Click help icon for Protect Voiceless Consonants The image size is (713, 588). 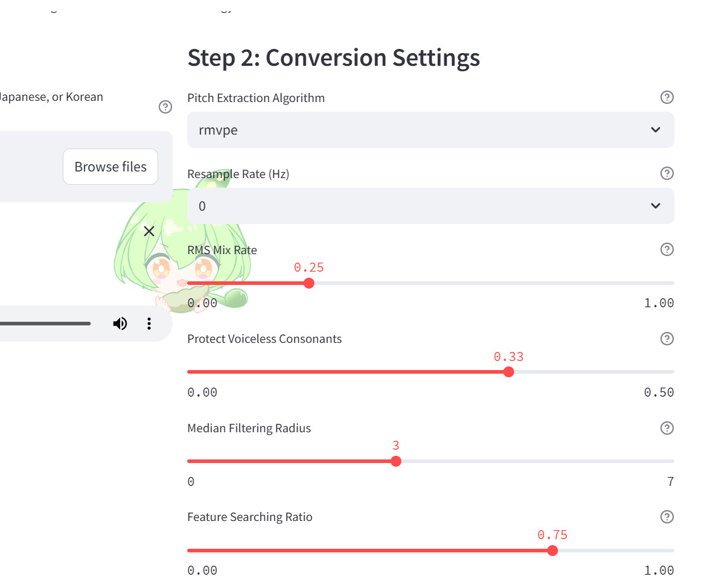tap(667, 339)
